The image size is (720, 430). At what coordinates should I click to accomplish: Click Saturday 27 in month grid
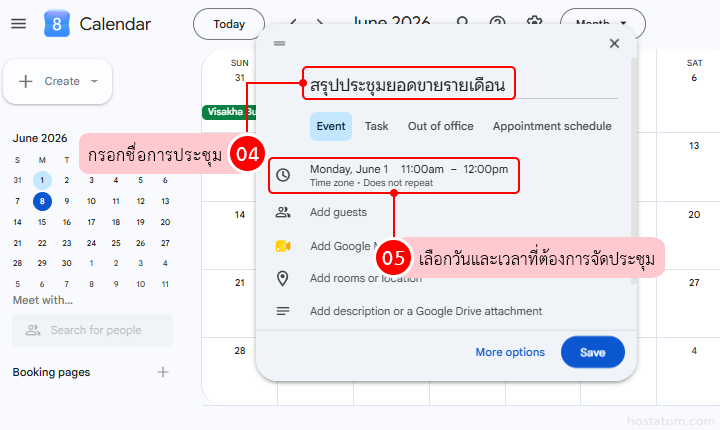coord(694,283)
